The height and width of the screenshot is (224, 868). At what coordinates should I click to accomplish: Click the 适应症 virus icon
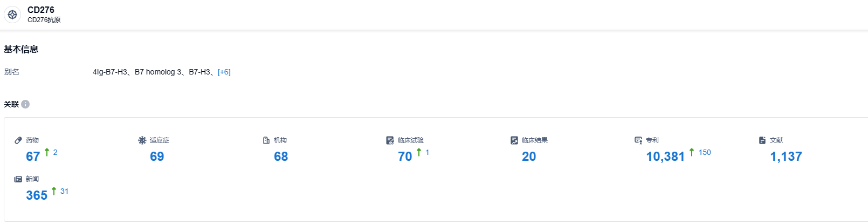pos(142,140)
